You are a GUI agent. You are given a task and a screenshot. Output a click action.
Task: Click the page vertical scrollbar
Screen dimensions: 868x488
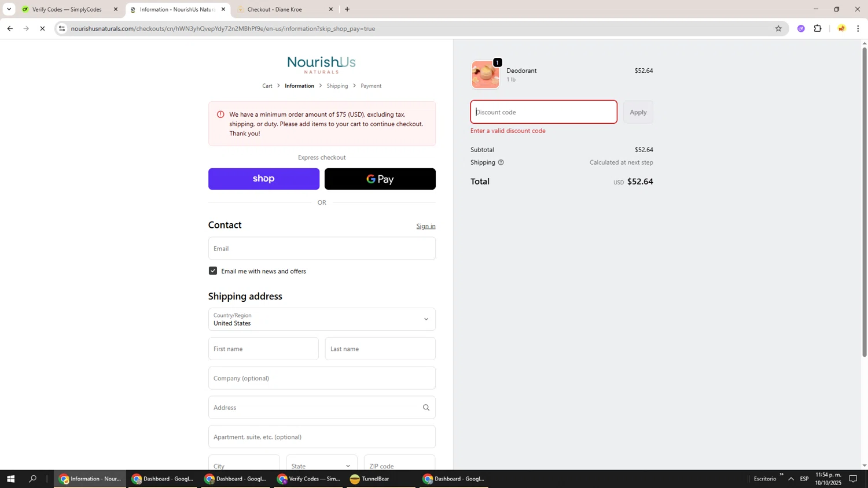pos(865,202)
